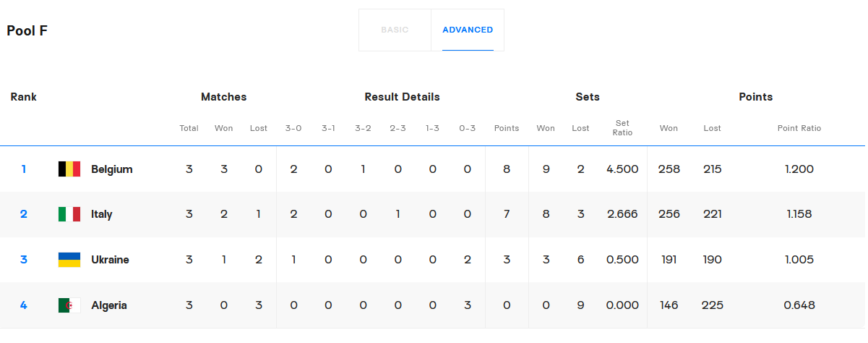Click the Belgium flag icon
The width and height of the screenshot is (868, 343).
coord(69,169)
